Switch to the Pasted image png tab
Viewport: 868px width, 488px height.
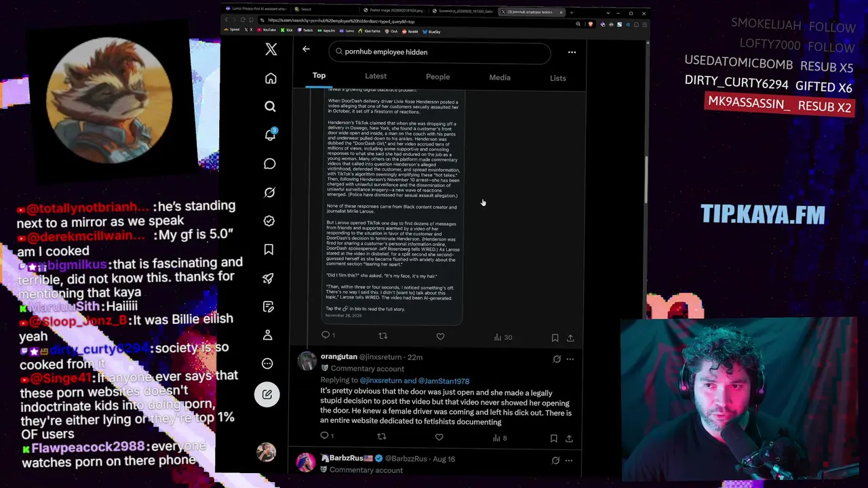click(392, 10)
